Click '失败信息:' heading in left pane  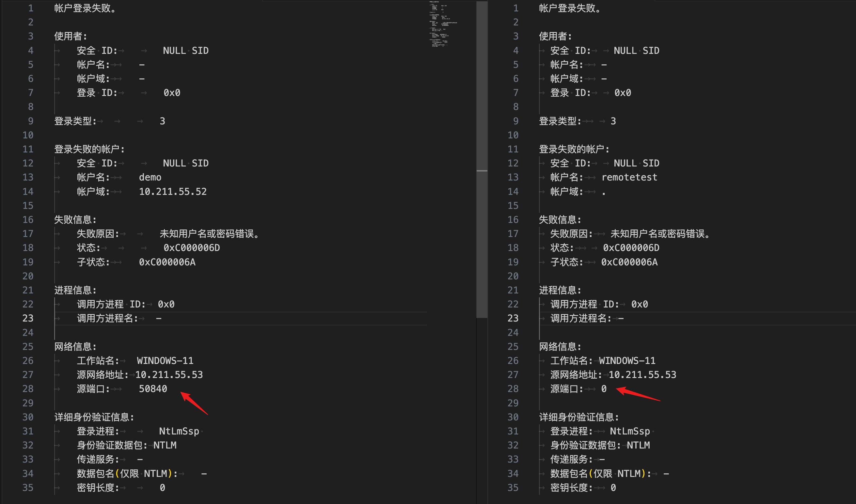[75, 220]
